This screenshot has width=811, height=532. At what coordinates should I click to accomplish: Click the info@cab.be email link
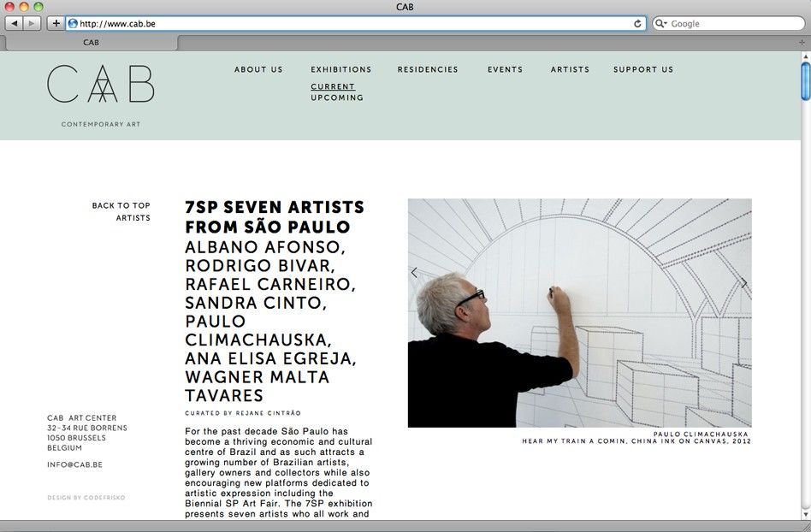pyautogui.click(x=75, y=464)
